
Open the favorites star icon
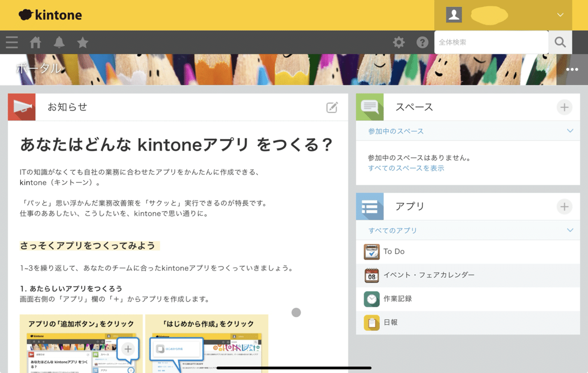(x=83, y=43)
